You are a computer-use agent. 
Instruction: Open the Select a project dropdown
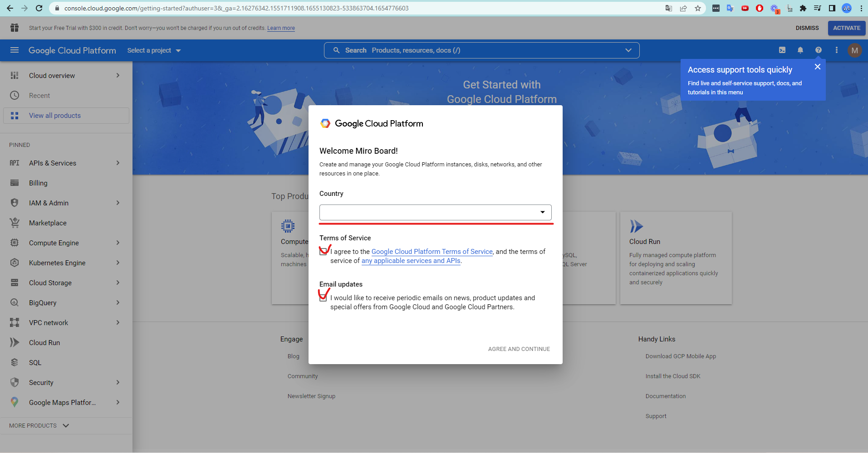(x=154, y=50)
